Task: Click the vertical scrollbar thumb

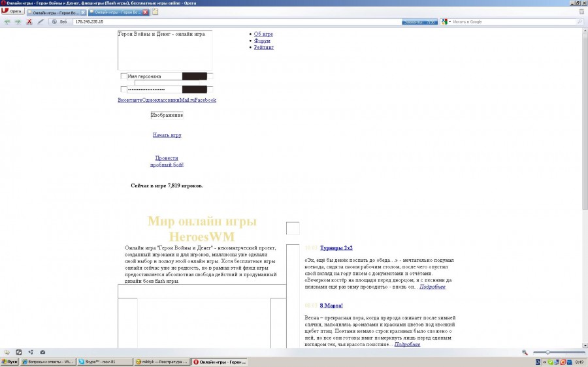Action: (x=585, y=122)
